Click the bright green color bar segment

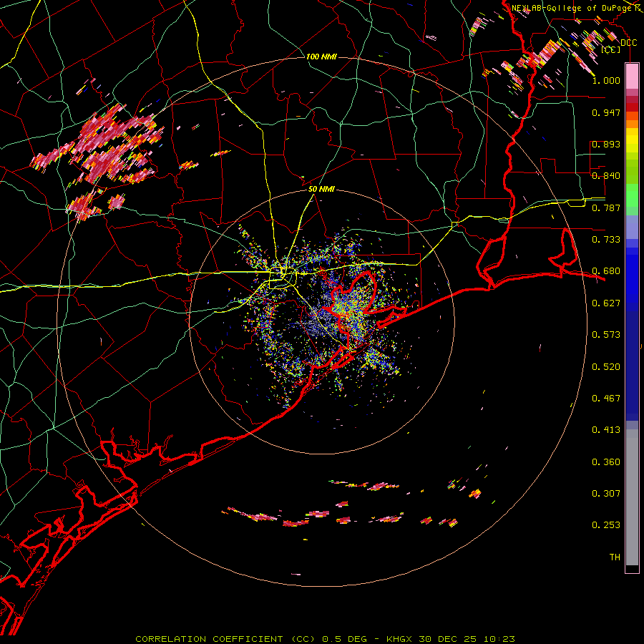(632, 195)
